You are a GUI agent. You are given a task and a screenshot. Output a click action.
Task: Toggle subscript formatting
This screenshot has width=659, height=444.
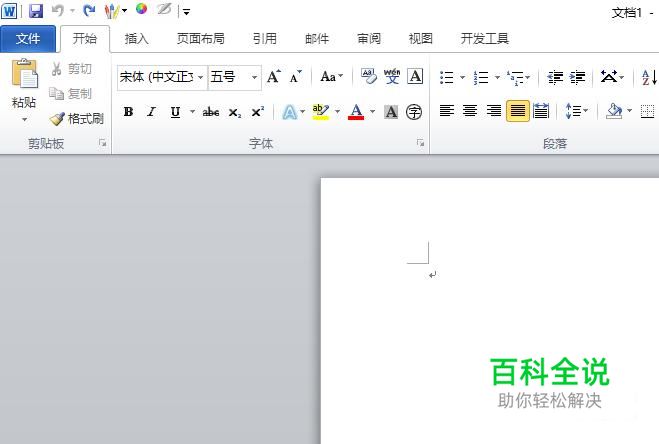235,112
